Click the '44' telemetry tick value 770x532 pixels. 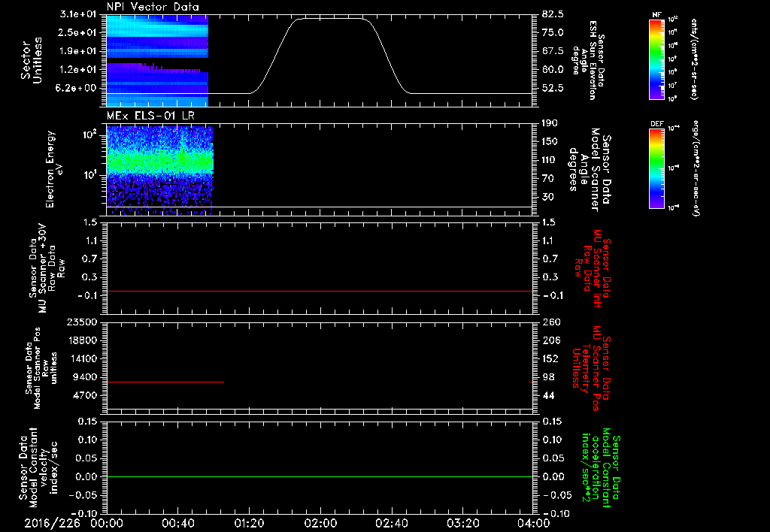[549, 395]
